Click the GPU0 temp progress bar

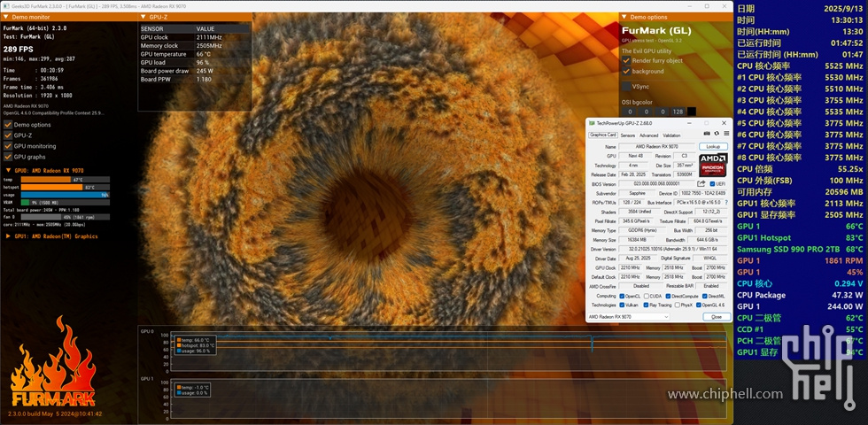click(66, 179)
